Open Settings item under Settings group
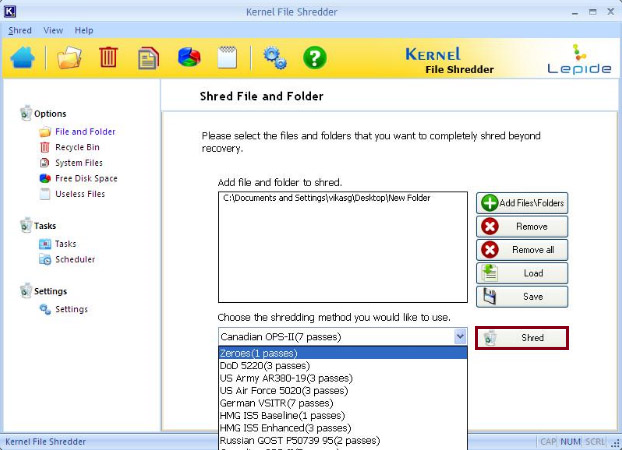 71,309
